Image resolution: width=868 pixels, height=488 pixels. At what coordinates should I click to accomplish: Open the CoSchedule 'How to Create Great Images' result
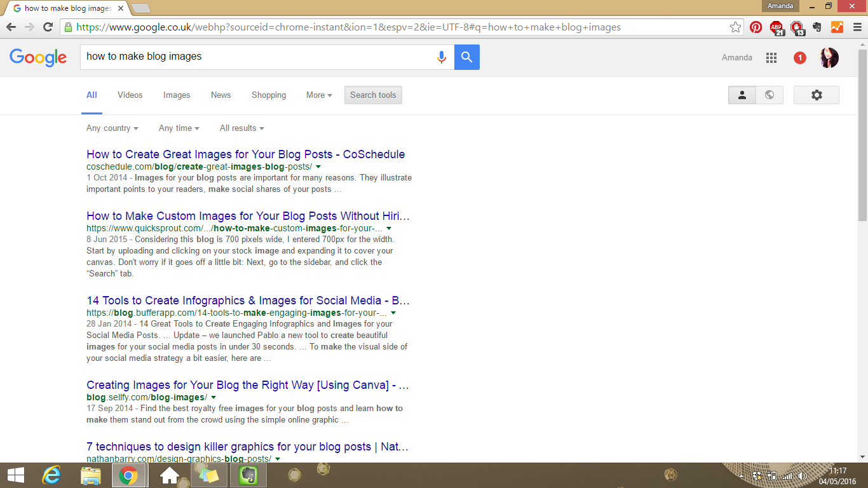point(246,154)
